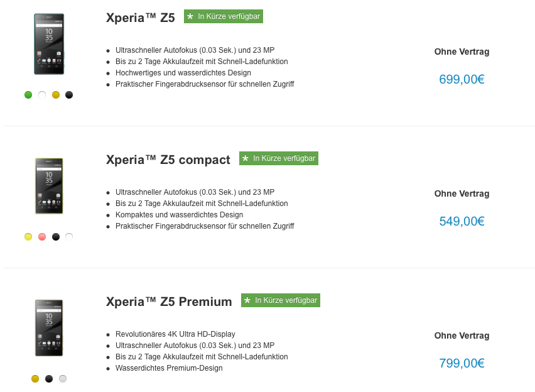
Task: Select black color for Xperia Z5 Premium
Action: point(49,379)
